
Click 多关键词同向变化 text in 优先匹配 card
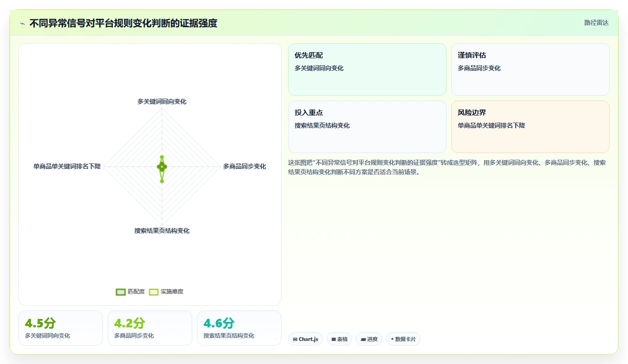319,68
